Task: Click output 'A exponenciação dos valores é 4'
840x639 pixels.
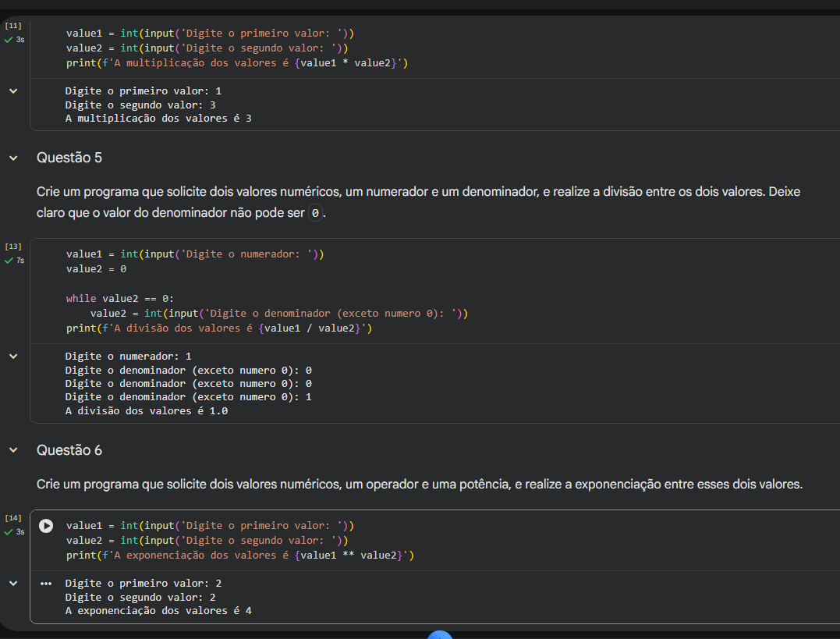Action: [158, 611]
